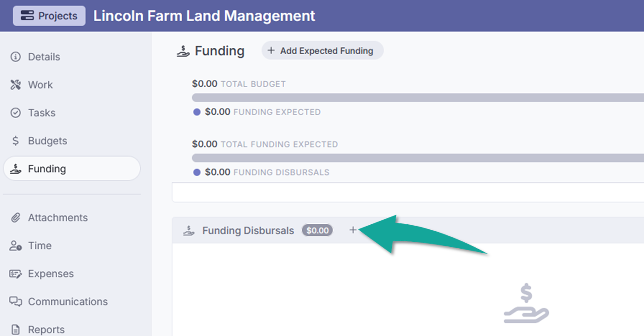The width and height of the screenshot is (644, 336).
Task: Click the Time person-clock icon
Action: (16, 246)
